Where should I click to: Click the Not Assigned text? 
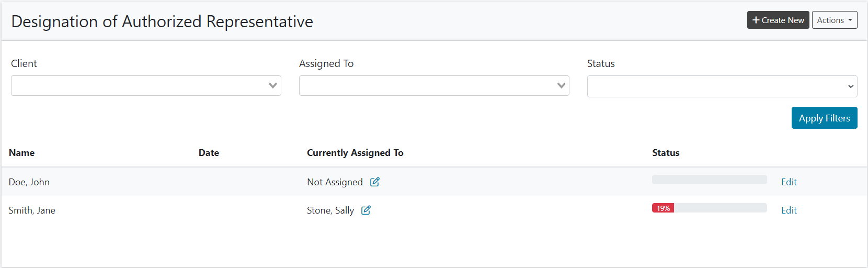click(335, 182)
